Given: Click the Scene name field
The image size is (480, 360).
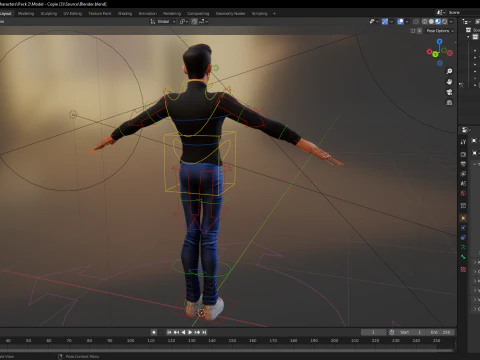Looking at the screenshot, I should (x=463, y=12).
